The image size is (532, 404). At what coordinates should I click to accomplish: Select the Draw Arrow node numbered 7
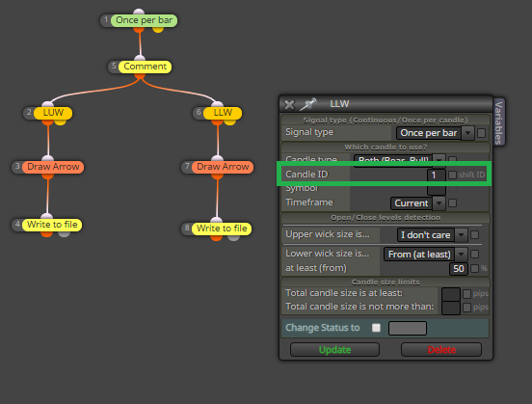click(223, 167)
